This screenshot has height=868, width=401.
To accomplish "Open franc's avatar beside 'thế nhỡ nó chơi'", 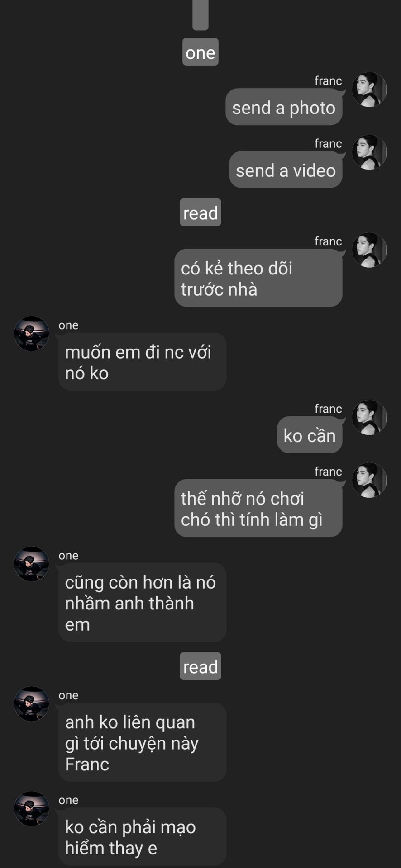I will coord(369,480).
